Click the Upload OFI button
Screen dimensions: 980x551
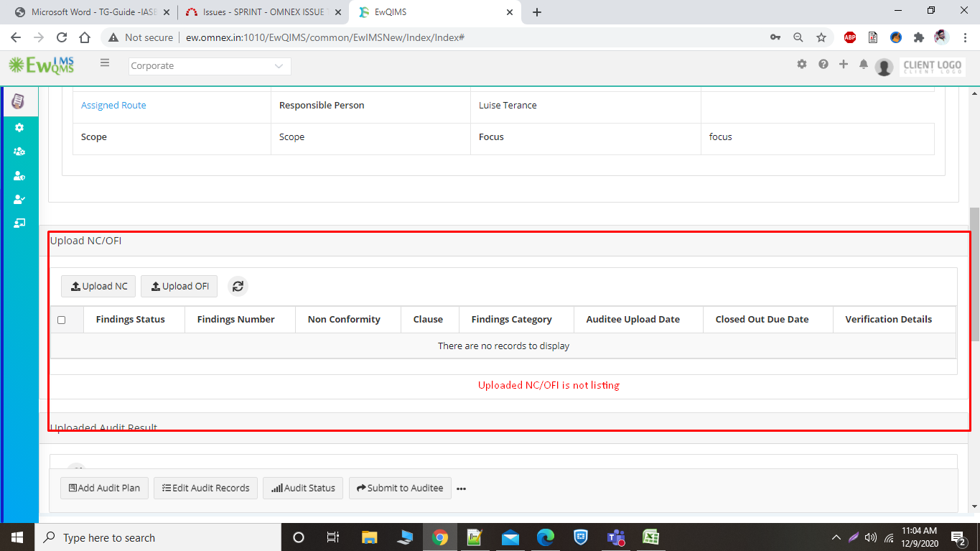point(179,286)
